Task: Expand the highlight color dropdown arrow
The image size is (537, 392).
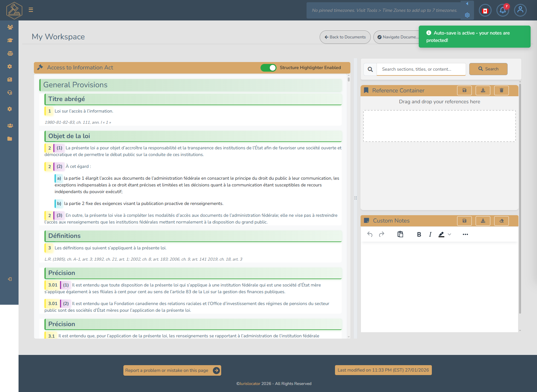Action: pos(449,234)
